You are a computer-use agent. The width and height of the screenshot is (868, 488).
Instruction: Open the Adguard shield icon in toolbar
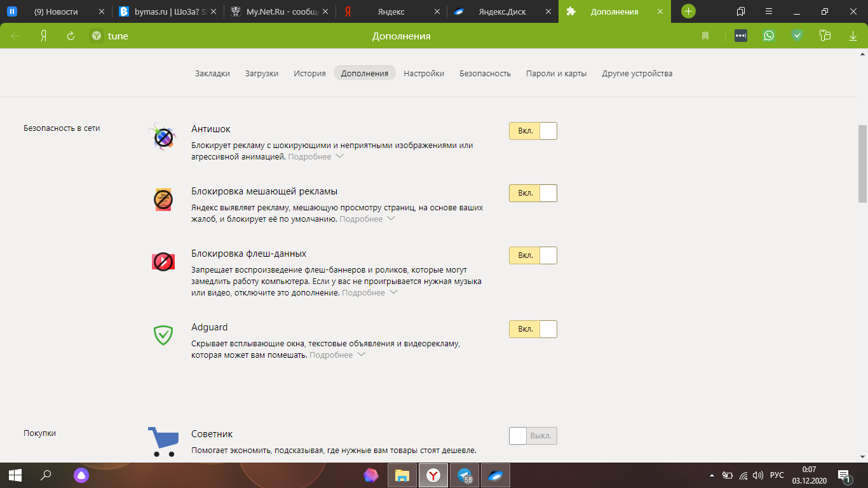797,36
